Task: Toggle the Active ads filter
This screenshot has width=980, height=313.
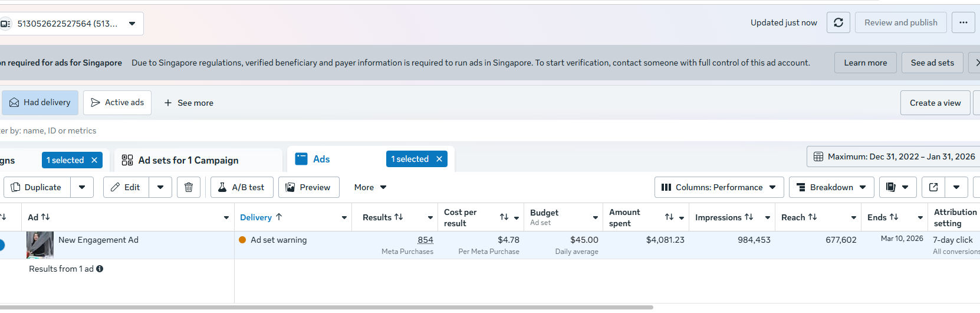Action: coord(117,103)
